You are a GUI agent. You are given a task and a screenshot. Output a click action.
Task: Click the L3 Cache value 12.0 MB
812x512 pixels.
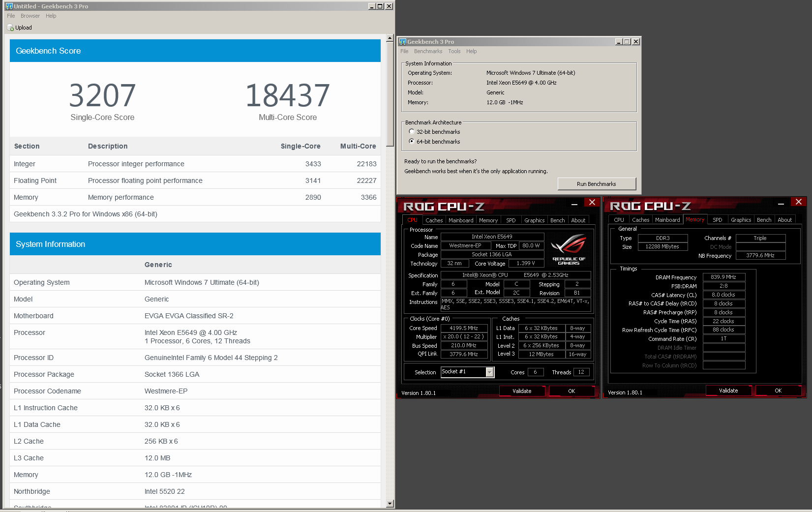(x=157, y=458)
